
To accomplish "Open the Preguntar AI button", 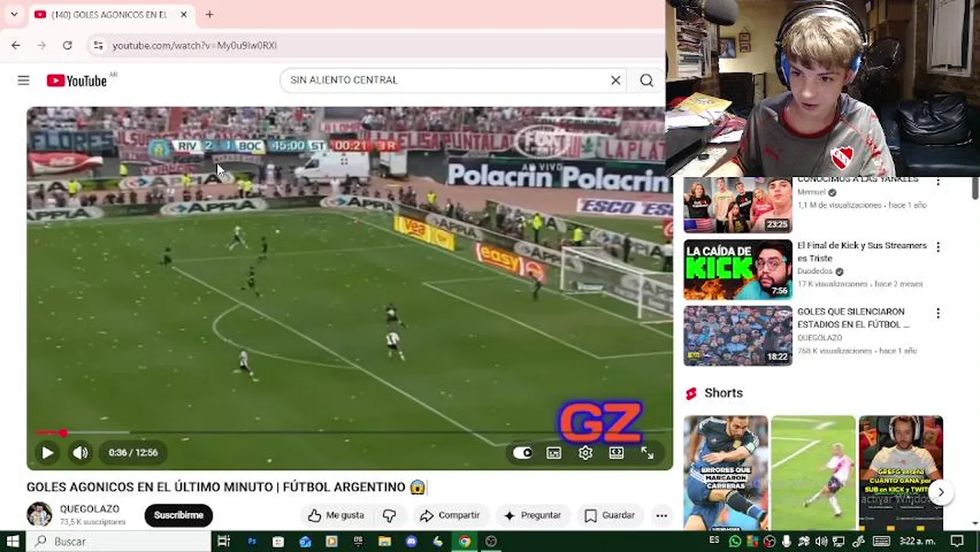I will 532,515.
